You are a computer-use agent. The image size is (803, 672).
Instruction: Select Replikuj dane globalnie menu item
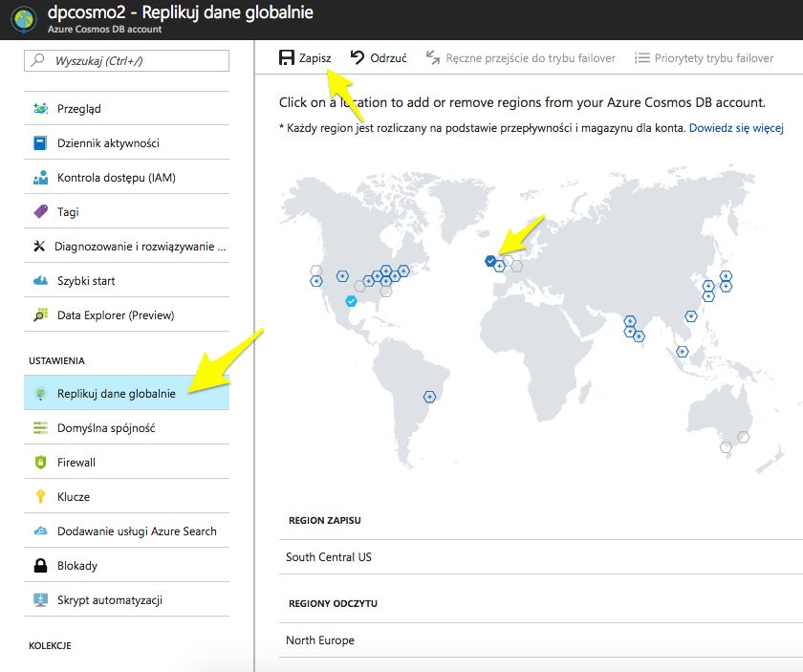click(117, 394)
